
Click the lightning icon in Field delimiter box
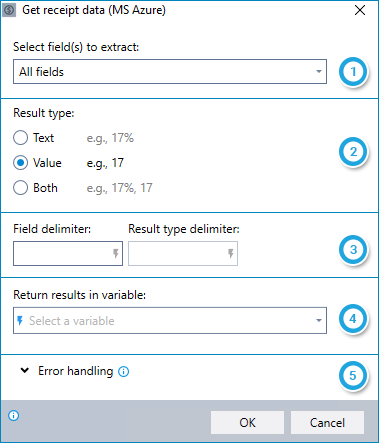point(116,254)
